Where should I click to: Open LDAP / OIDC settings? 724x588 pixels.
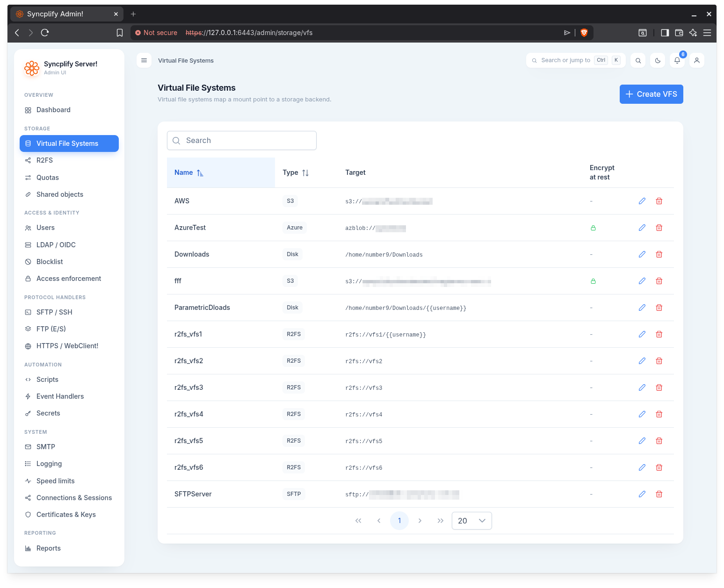pyautogui.click(x=69, y=245)
